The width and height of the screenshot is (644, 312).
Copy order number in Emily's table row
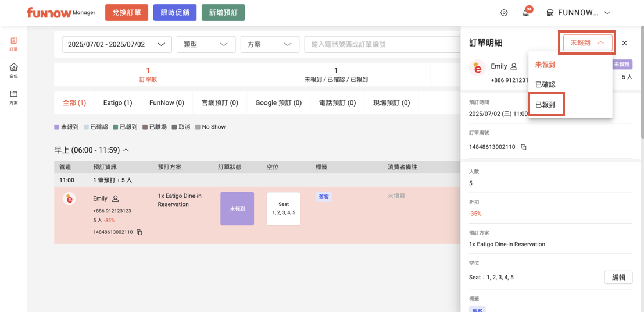(x=139, y=232)
